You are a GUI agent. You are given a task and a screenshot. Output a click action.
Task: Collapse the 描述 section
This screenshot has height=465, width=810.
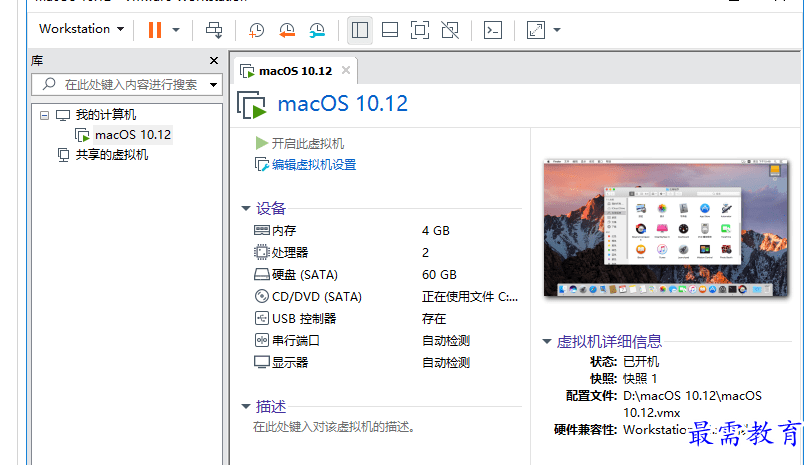pyautogui.click(x=246, y=407)
